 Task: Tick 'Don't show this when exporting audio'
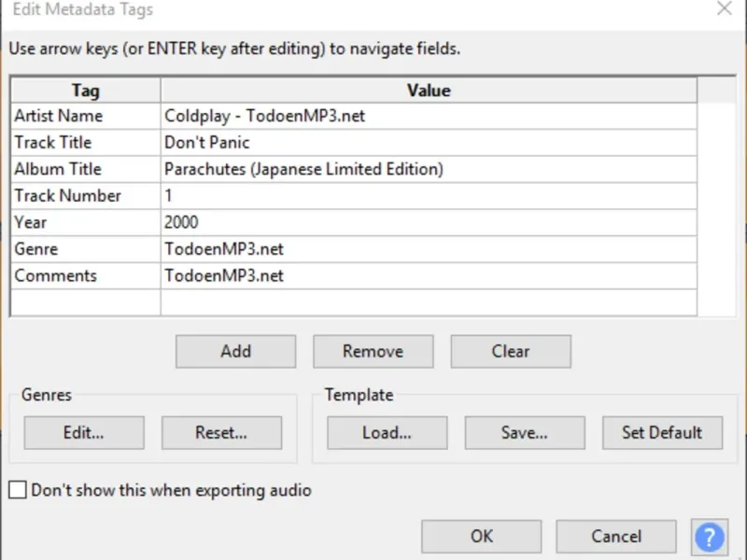pyautogui.click(x=18, y=490)
